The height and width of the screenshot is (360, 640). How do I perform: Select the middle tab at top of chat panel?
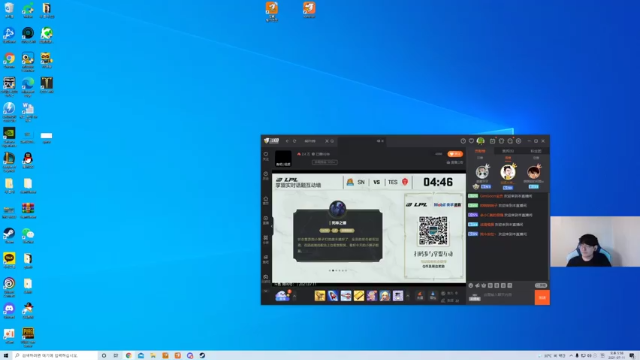click(x=508, y=151)
